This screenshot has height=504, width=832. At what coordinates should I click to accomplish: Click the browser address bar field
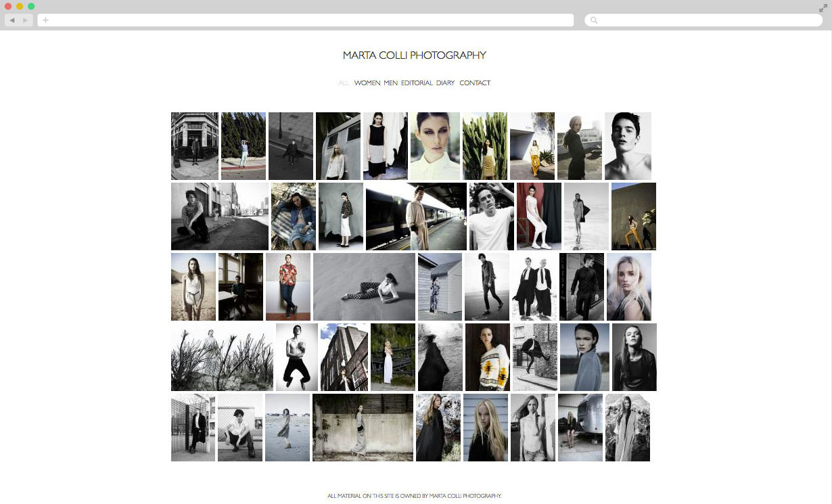(x=305, y=20)
